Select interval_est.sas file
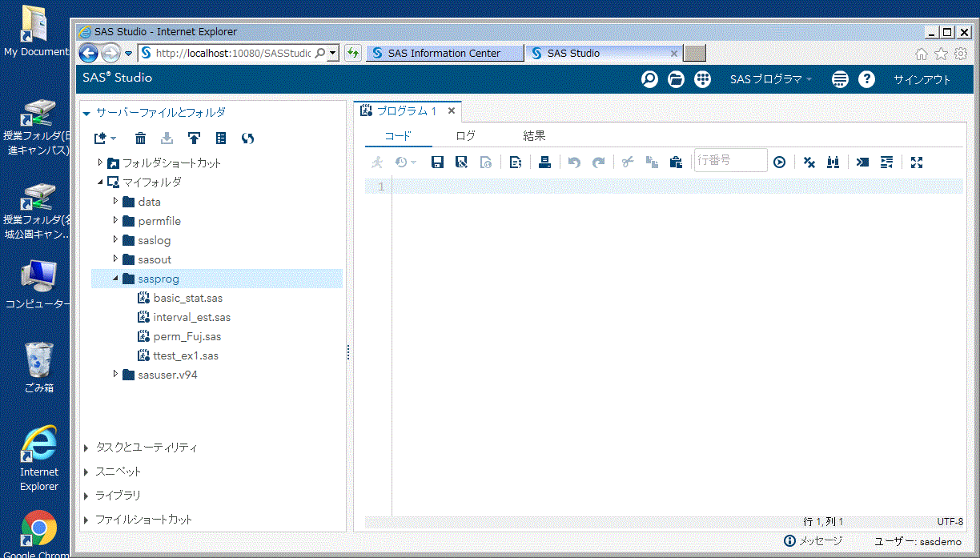This screenshot has height=558, width=980. point(191,317)
